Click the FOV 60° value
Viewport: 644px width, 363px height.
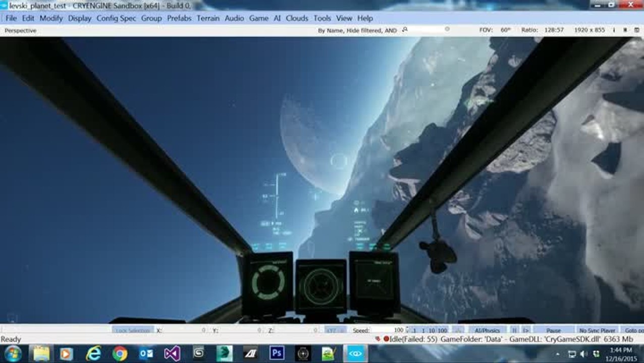click(x=506, y=30)
